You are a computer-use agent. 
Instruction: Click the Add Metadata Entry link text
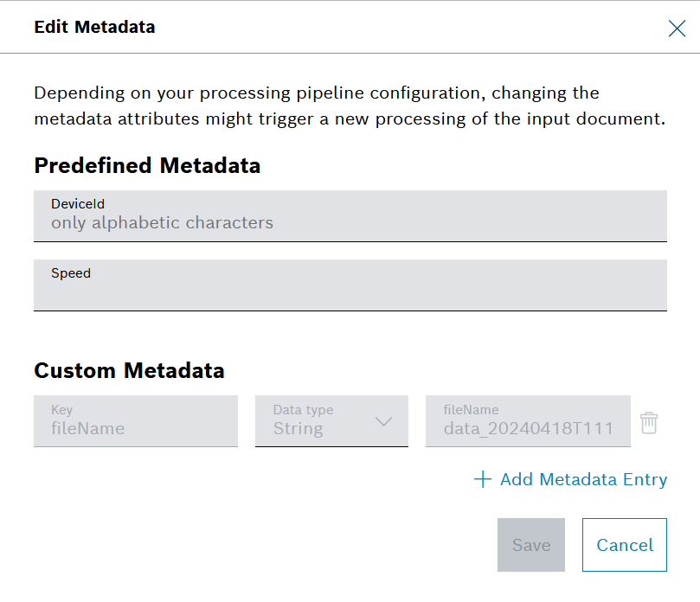pyautogui.click(x=583, y=479)
